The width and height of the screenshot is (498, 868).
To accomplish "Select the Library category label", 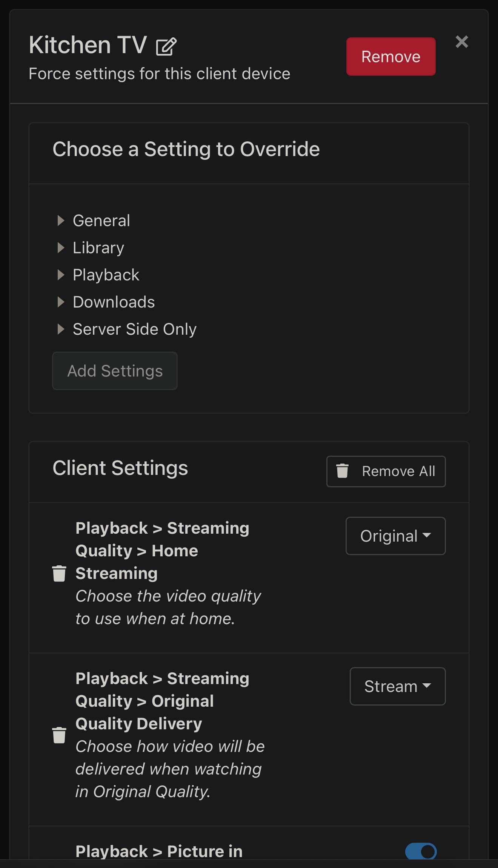I will point(98,248).
